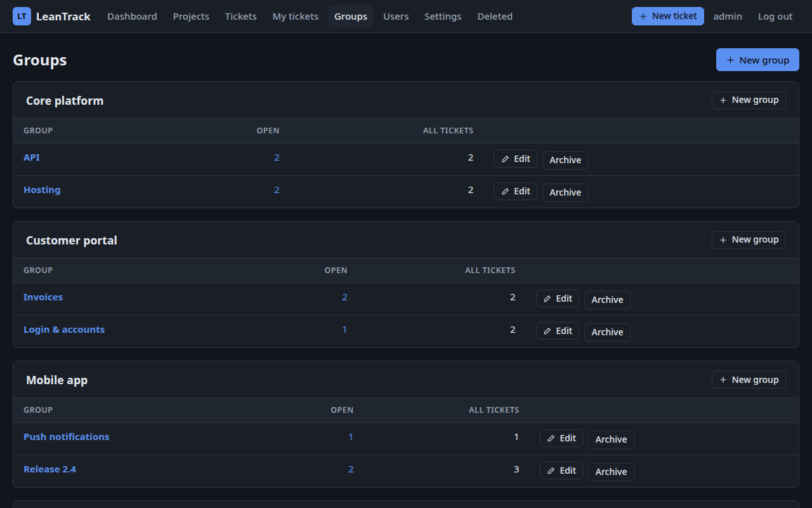
Task: Log out of LeanTrack
Action: point(775,17)
